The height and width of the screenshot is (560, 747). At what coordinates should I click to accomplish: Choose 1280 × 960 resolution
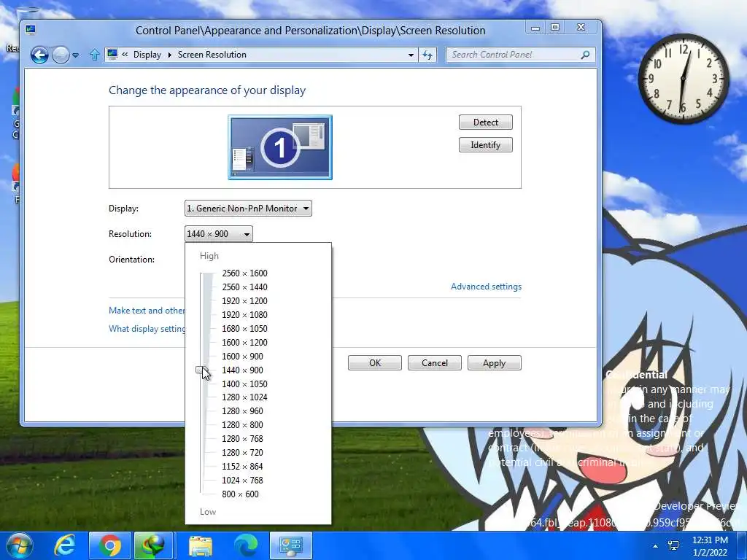coord(242,411)
